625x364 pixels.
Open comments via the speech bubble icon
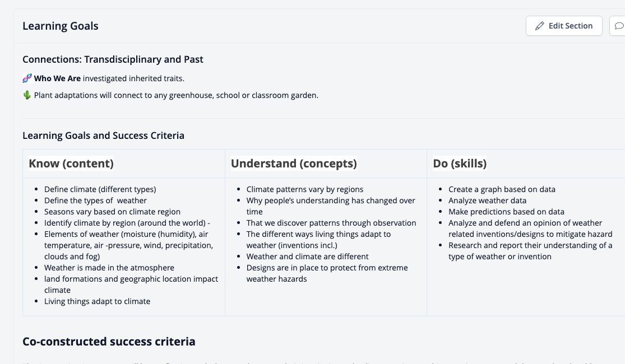(618, 26)
